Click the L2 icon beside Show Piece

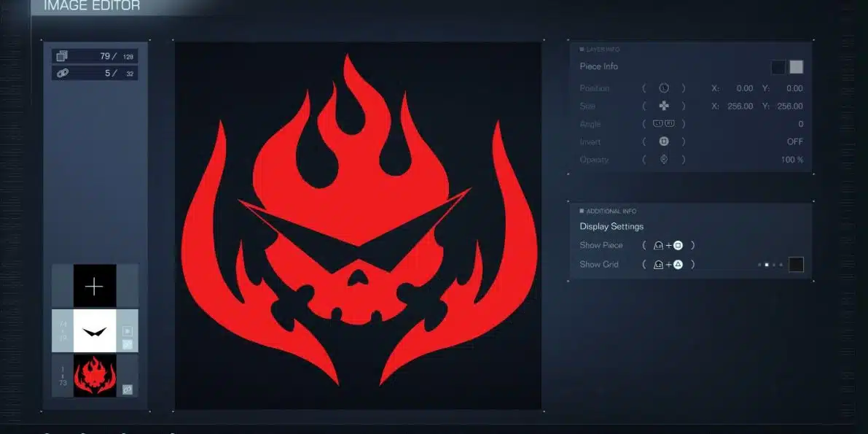coord(658,246)
